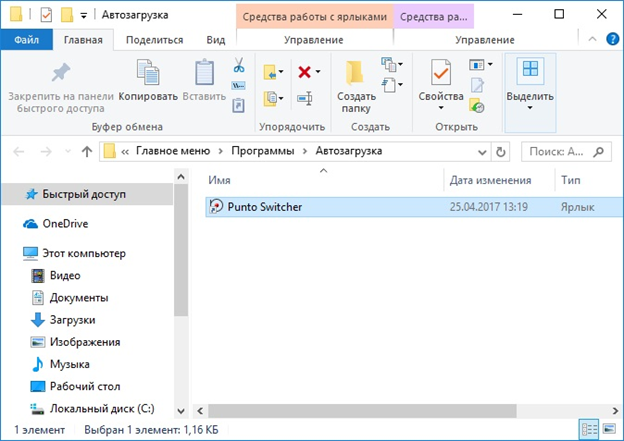Click the blue Help question mark icon

point(612,39)
